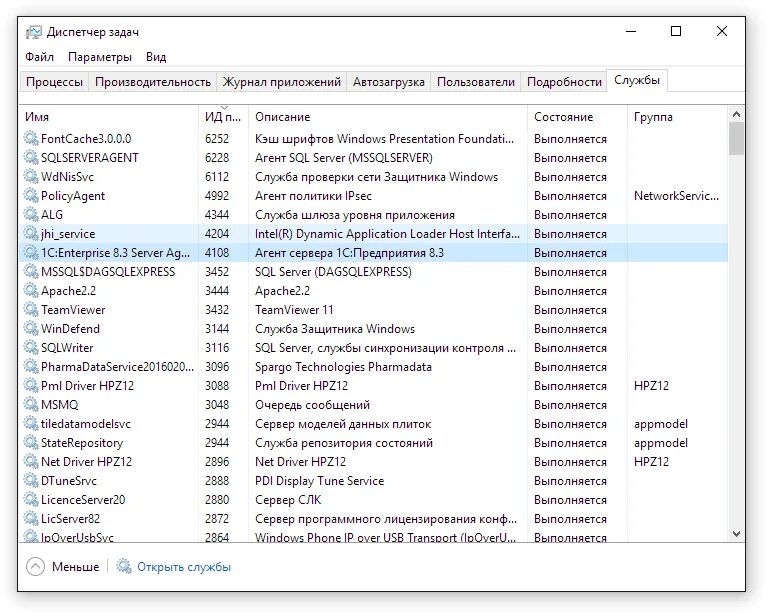Click the gear icon next to LicenceServer20
This screenshot has height=614, width=767.
pyautogui.click(x=31, y=500)
